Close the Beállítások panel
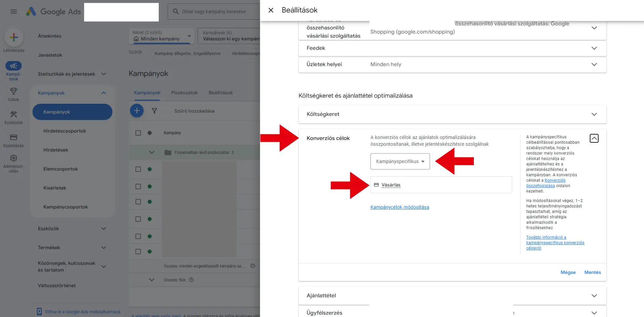 click(x=271, y=10)
